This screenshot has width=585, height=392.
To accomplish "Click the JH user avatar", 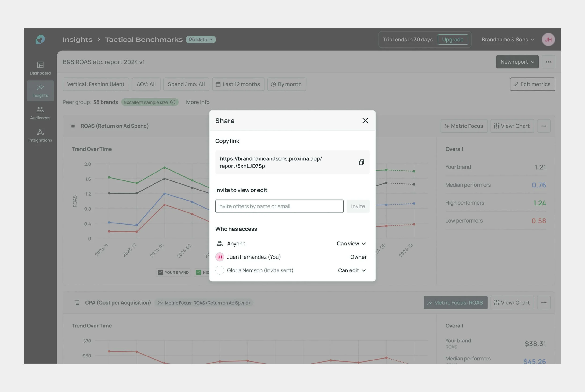I will (548, 40).
